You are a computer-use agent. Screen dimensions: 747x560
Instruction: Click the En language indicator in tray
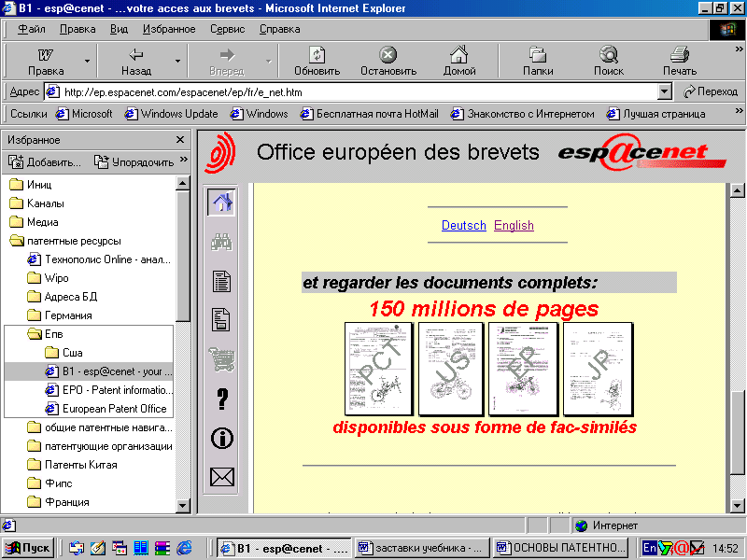coord(649,548)
